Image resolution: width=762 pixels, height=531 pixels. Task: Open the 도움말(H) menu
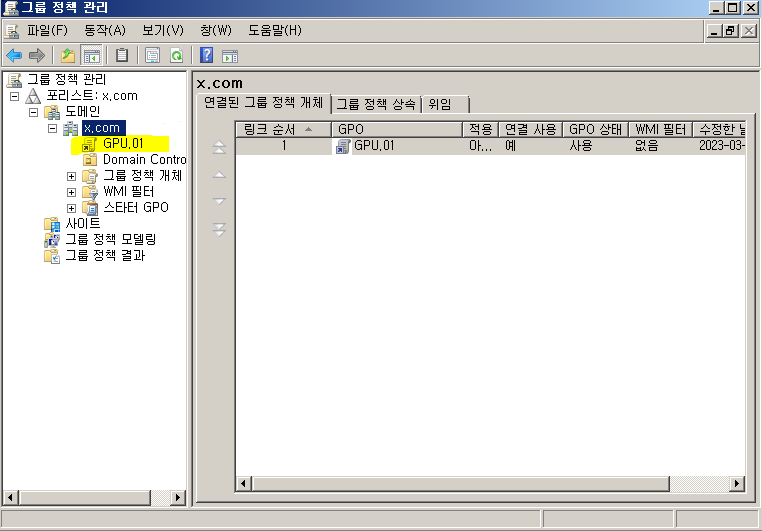[275, 31]
